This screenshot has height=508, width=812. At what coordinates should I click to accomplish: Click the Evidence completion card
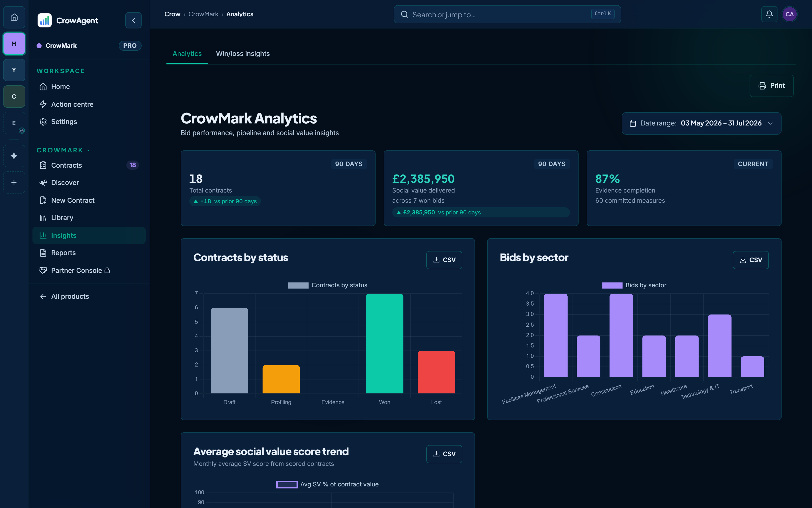(684, 188)
